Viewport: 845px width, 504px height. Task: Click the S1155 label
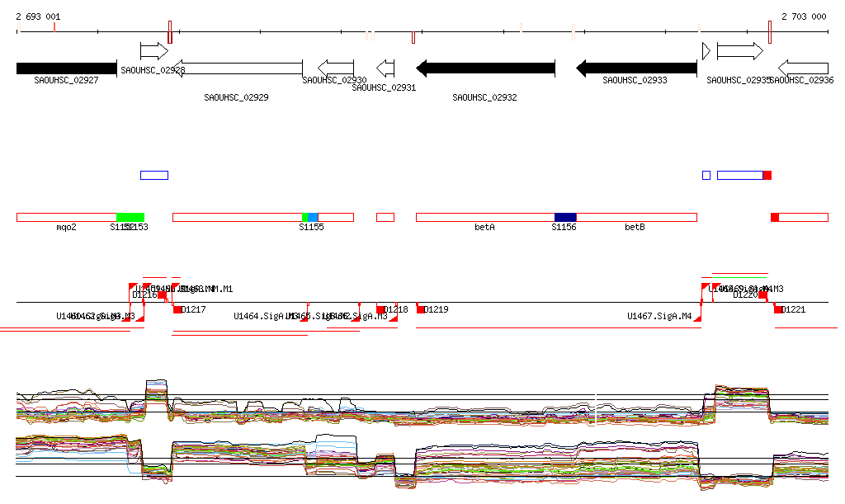(x=311, y=227)
